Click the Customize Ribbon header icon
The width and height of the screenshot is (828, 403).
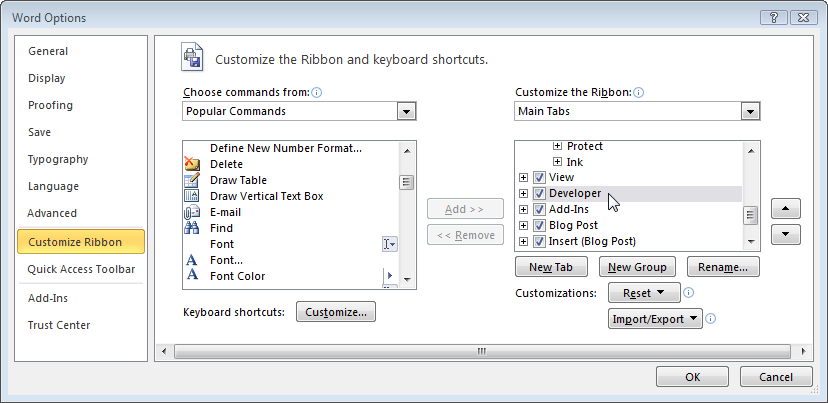tap(192, 57)
